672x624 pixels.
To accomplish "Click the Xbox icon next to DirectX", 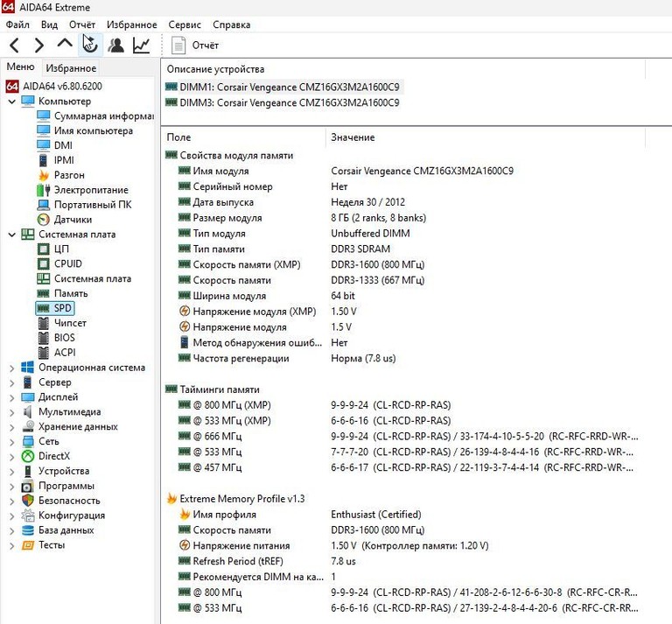I will point(27,456).
